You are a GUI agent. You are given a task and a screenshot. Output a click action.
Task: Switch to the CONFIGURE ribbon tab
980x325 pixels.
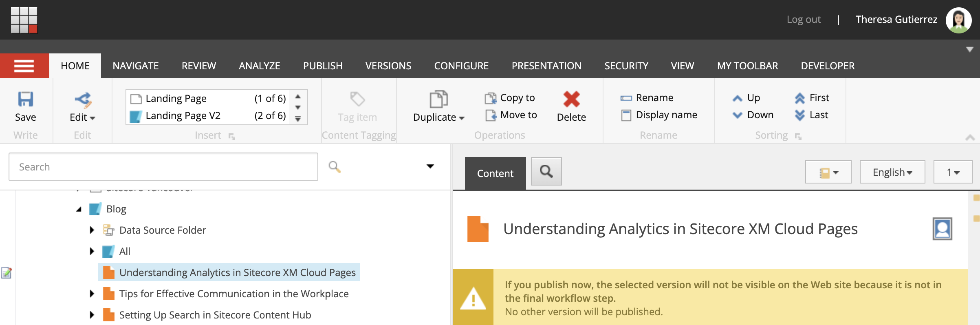[461, 66]
